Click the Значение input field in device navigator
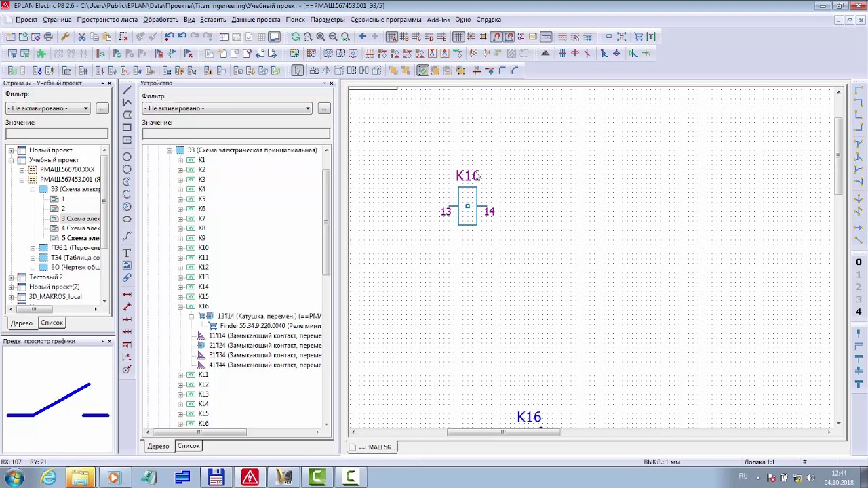Image resolution: width=868 pixels, height=488 pixels. coord(235,134)
